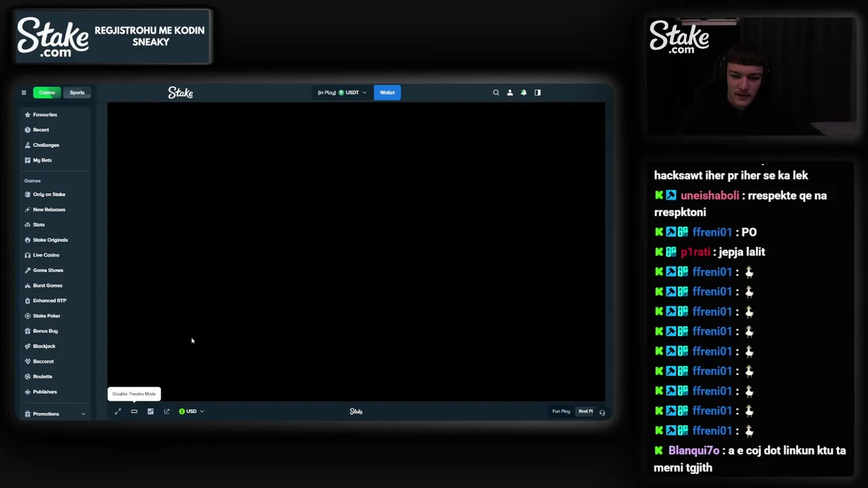Screen dimensions: 868x488
Task: Click the Live Casino icon
Action: point(28,255)
